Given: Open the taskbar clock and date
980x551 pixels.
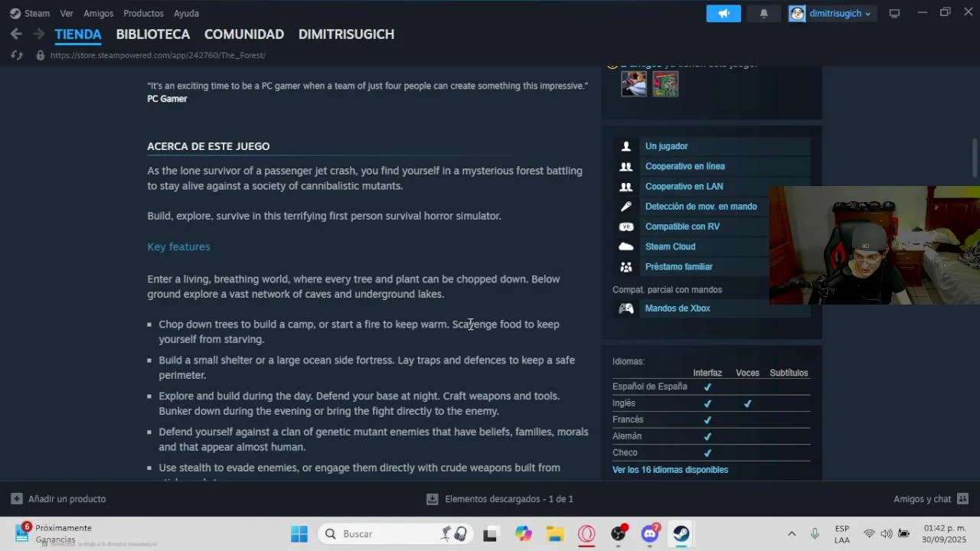Looking at the screenshot, I should click(945, 534).
